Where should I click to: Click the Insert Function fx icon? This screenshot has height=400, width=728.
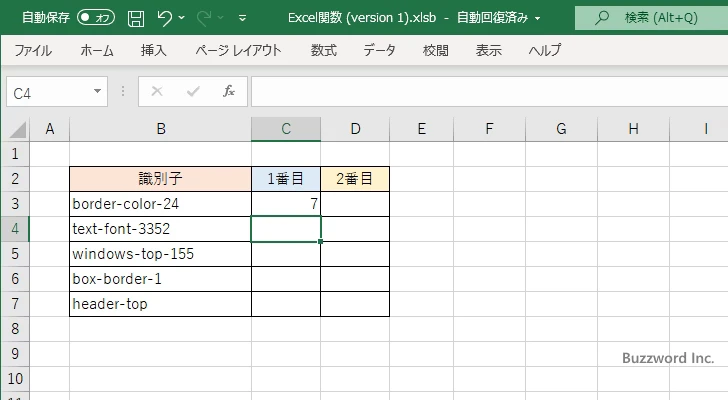[x=229, y=91]
